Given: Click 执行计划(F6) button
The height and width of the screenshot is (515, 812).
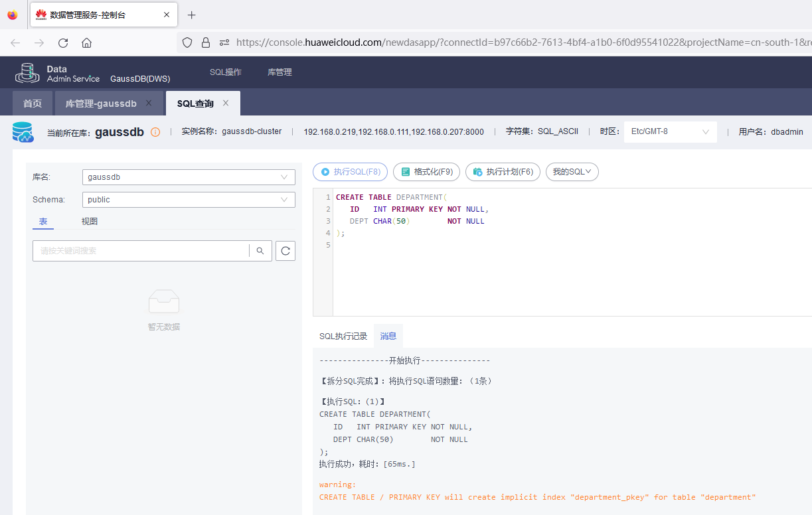Looking at the screenshot, I should 503,172.
